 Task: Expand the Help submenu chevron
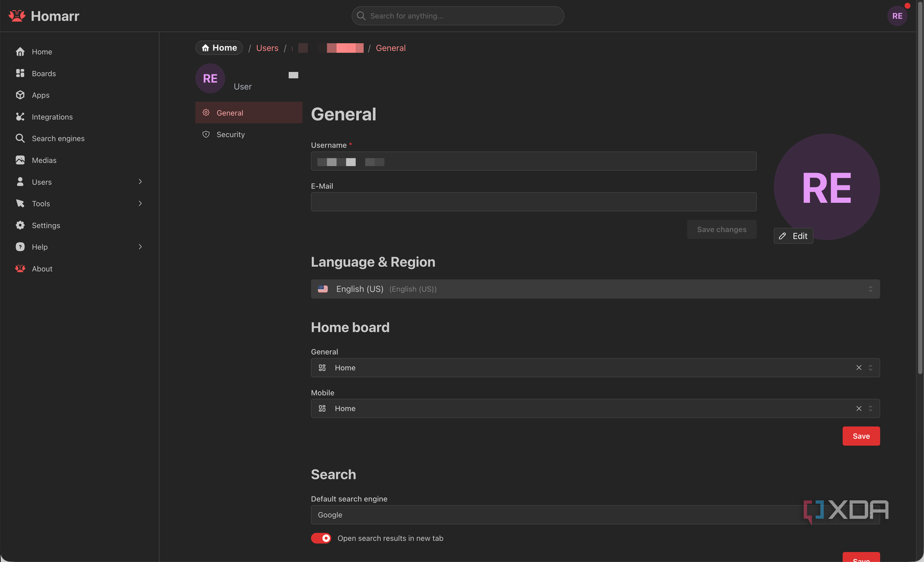pyautogui.click(x=140, y=247)
